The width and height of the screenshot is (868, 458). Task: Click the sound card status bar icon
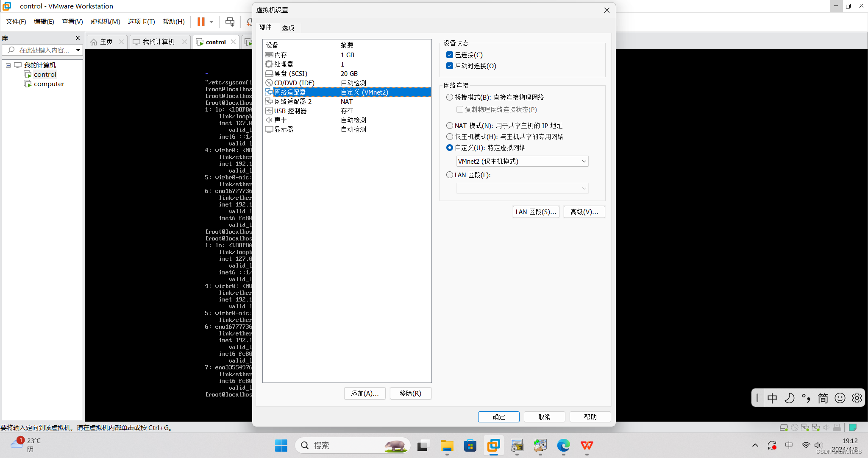coord(826,427)
